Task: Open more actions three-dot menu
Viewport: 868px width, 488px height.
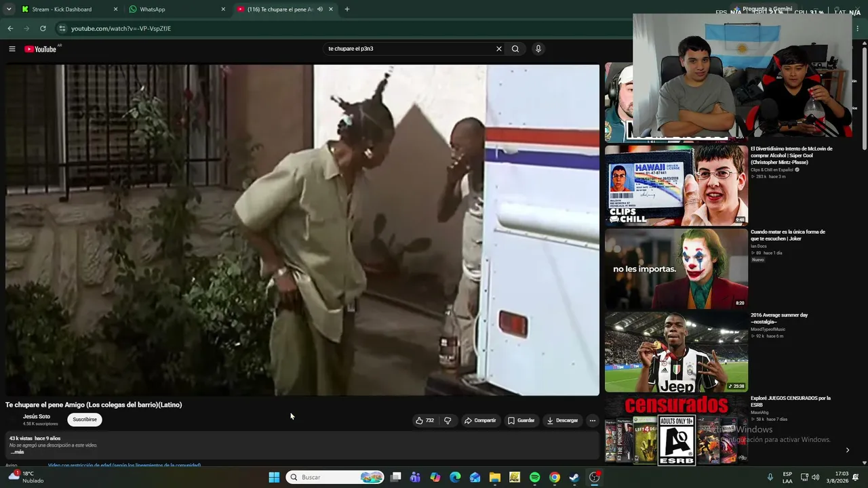Action: click(x=593, y=420)
